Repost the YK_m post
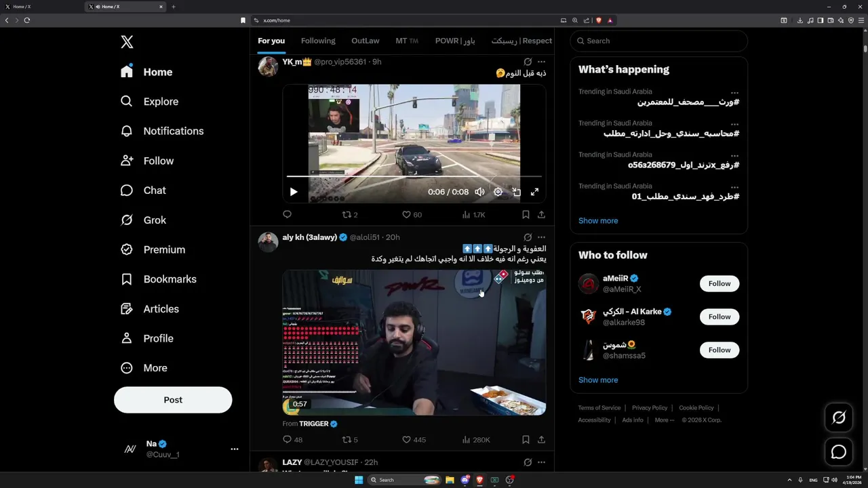Screen dimensions: 868x488 point(350,214)
